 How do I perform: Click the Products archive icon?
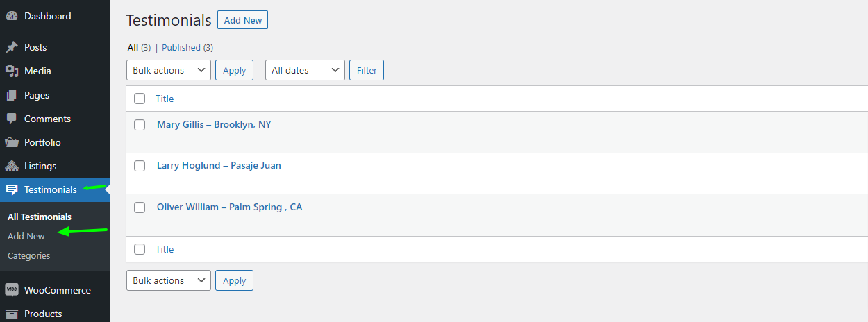12,314
